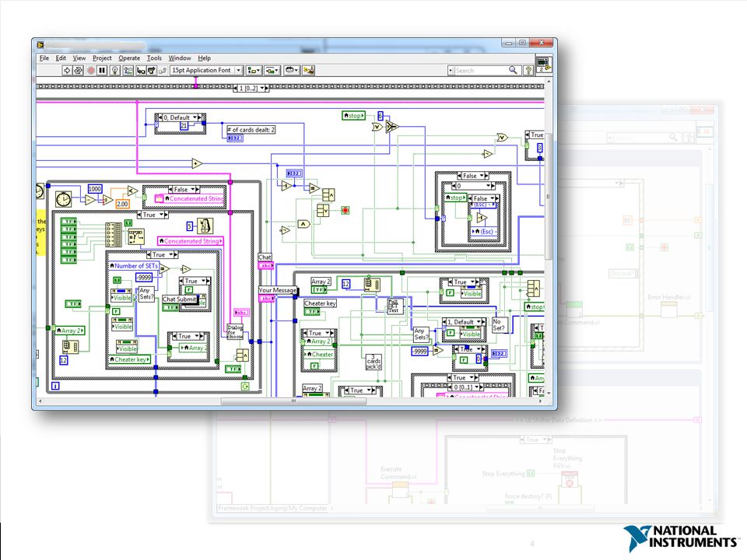Click the horizontal scrollbar right arrow
The width and height of the screenshot is (747, 560).
(x=540, y=401)
